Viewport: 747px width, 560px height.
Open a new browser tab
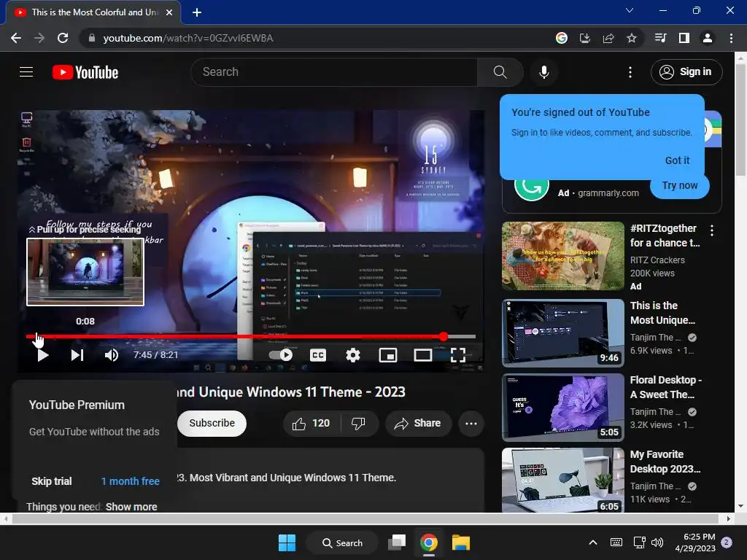(x=197, y=12)
